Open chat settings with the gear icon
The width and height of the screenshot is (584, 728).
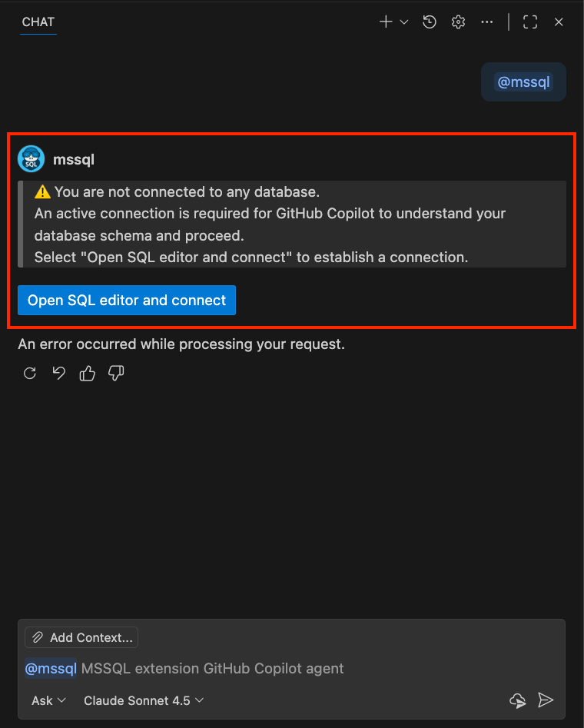(458, 22)
